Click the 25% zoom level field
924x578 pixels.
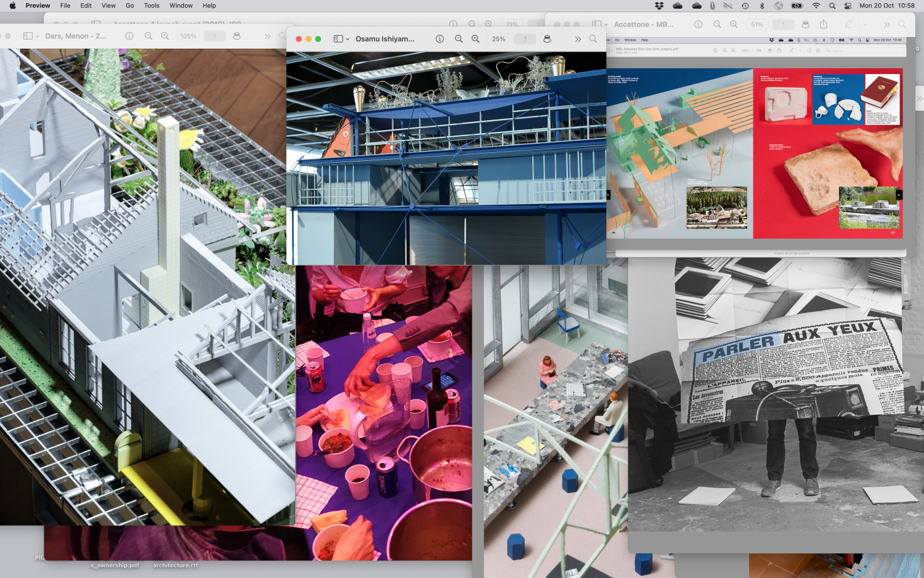point(498,39)
